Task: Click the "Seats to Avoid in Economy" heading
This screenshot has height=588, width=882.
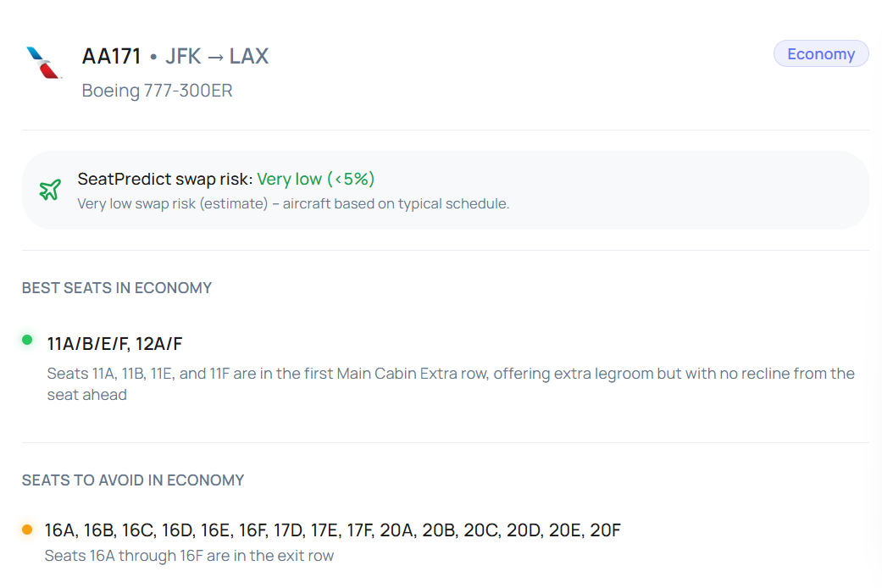Action: coord(133,480)
